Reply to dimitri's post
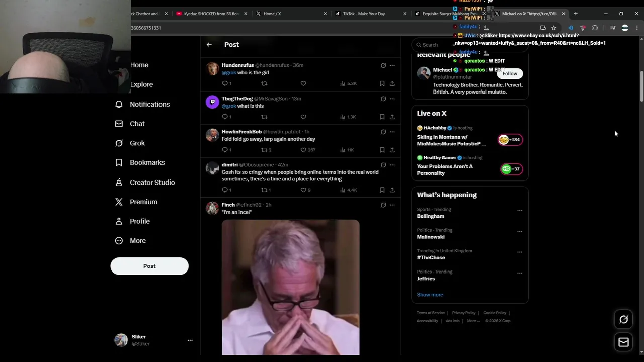The height and width of the screenshot is (362, 644). 225,190
